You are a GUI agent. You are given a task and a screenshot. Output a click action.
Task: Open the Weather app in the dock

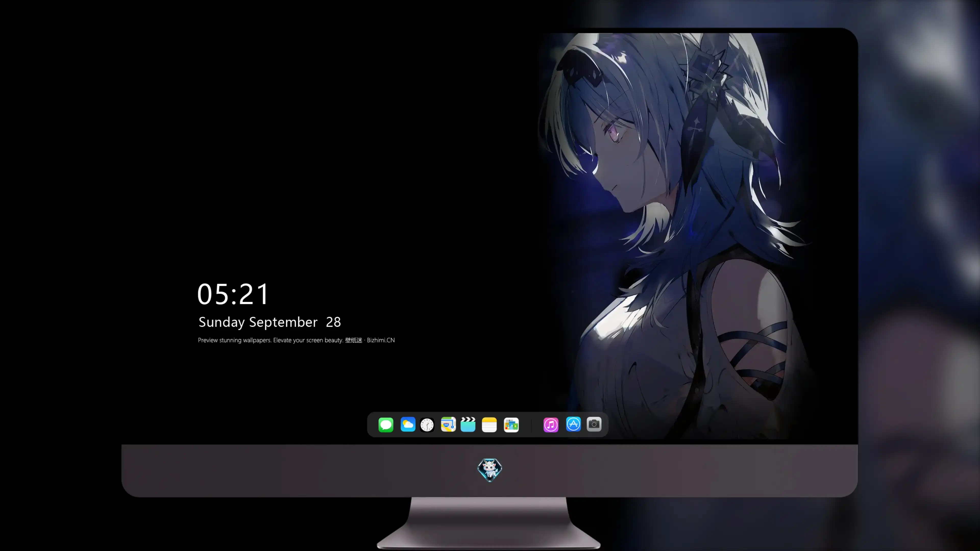pos(408,424)
